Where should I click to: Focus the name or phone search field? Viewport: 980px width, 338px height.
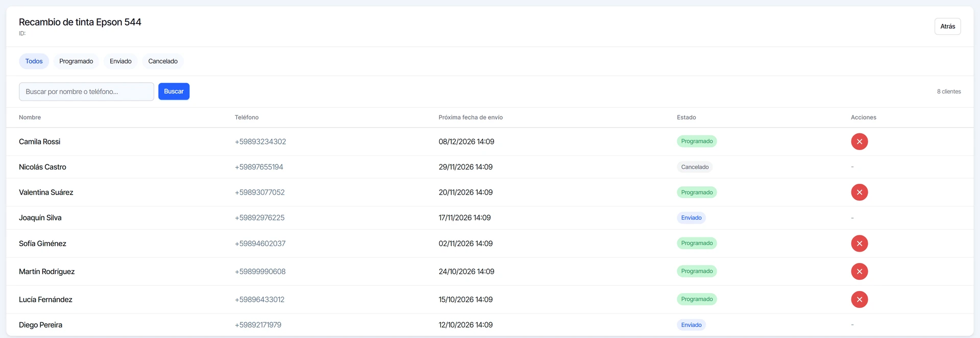[86, 92]
